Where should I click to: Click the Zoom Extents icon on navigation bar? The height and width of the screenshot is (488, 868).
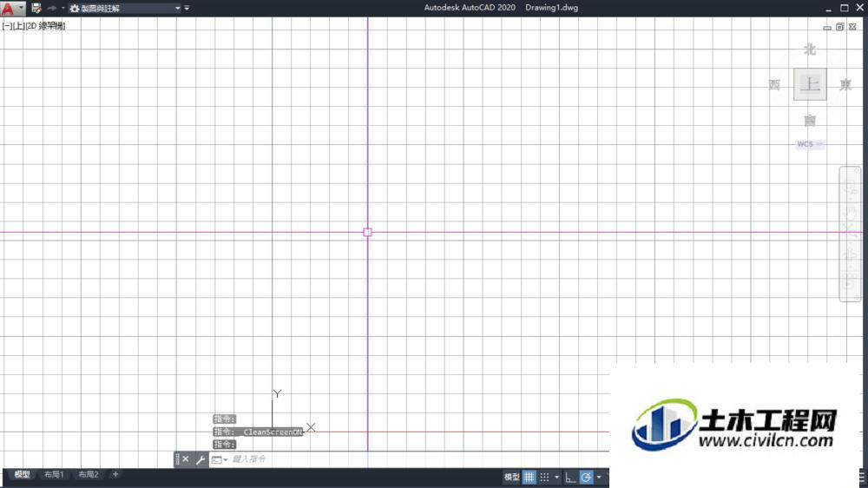(850, 232)
